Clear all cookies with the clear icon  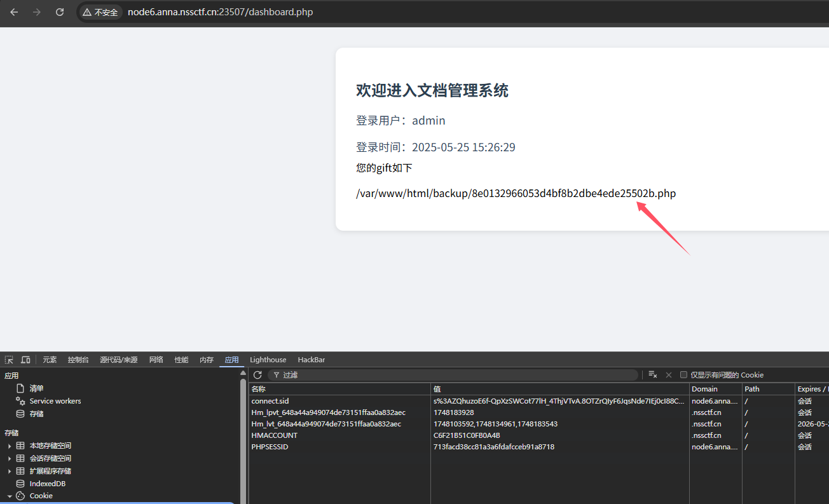click(652, 375)
